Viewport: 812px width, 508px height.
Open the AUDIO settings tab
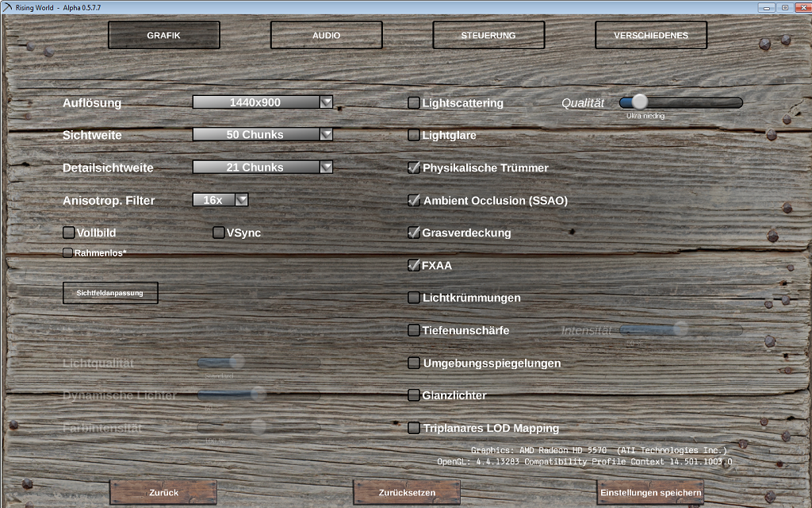click(326, 36)
